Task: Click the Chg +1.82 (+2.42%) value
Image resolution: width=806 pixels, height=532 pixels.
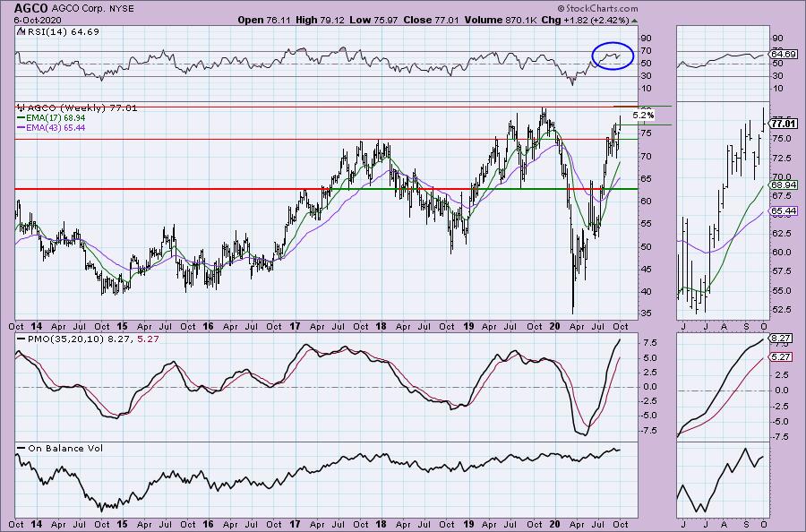Action: tap(586, 20)
